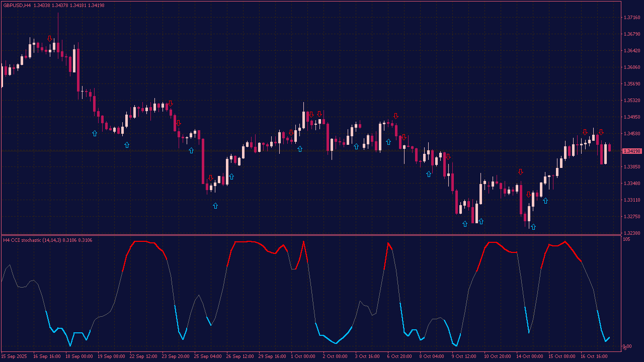Image resolution: width=644 pixels, height=362 pixels.
Task: Click the long bearish candle on 25 Sep
Action: (203, 161)
